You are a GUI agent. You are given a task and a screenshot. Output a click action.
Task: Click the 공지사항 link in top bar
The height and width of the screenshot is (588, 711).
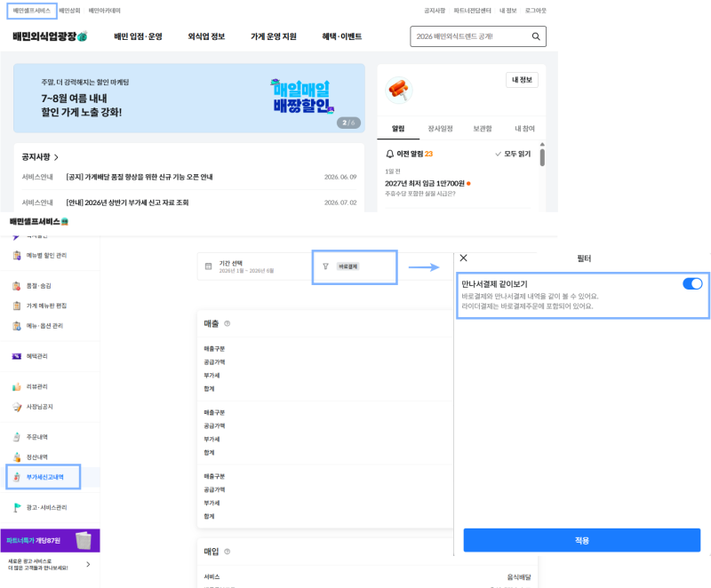pyautogui.click(x=435, y=11)
